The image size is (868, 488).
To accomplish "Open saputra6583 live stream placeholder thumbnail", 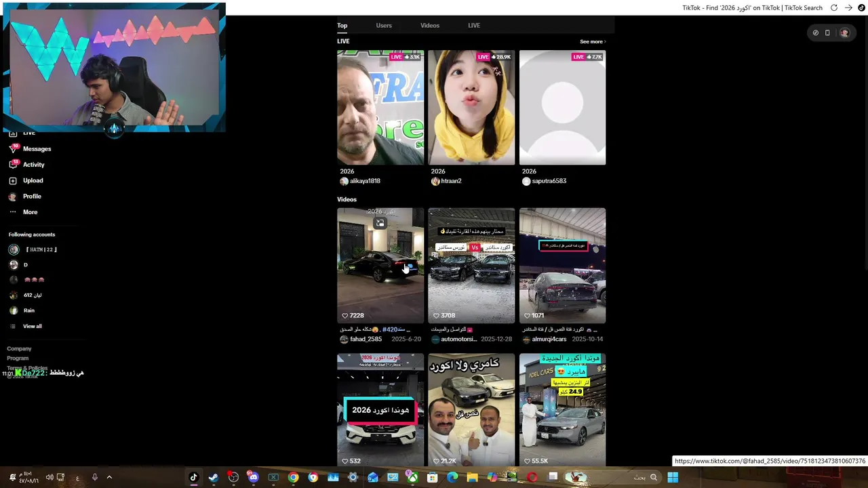I will tap(562, 108).
